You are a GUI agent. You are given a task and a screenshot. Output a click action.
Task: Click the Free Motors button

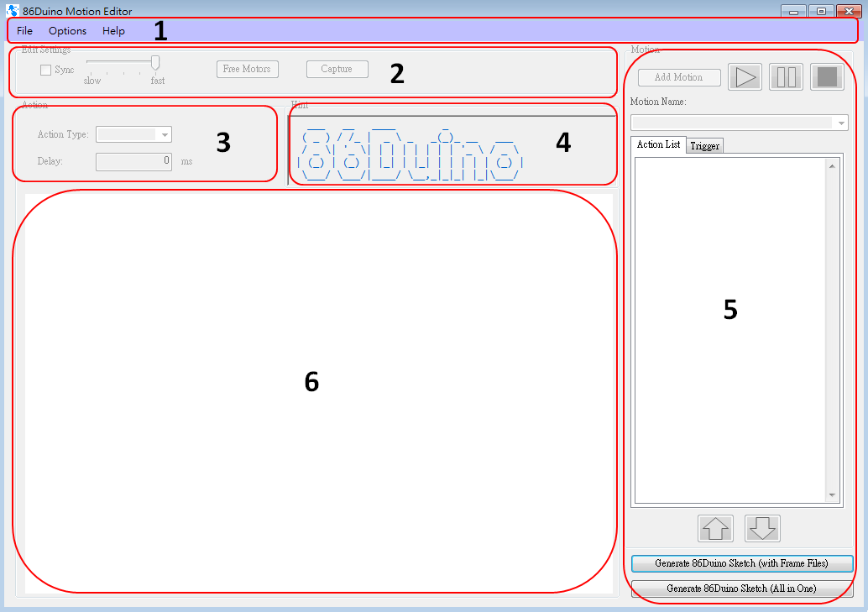coord(247,69)
